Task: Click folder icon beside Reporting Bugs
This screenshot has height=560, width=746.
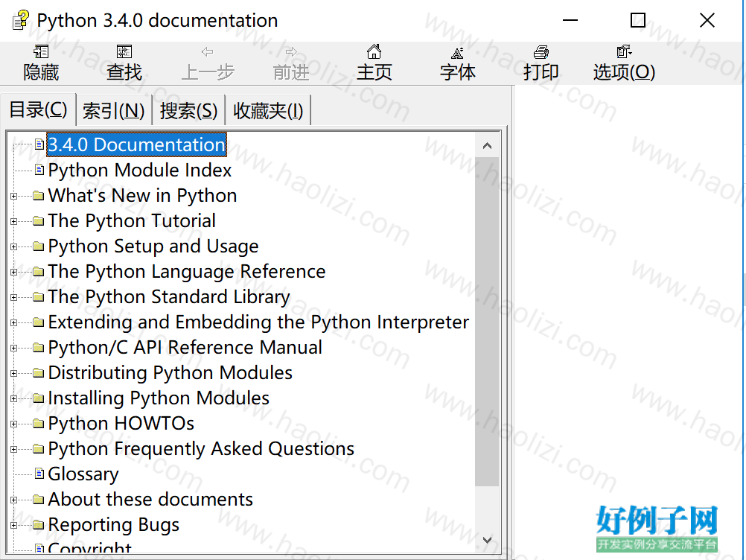Action: pos(39,524)
